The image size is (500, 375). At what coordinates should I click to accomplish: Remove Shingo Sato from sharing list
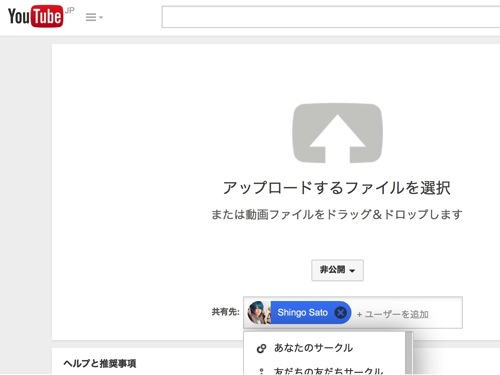click(x=340, y=313)
